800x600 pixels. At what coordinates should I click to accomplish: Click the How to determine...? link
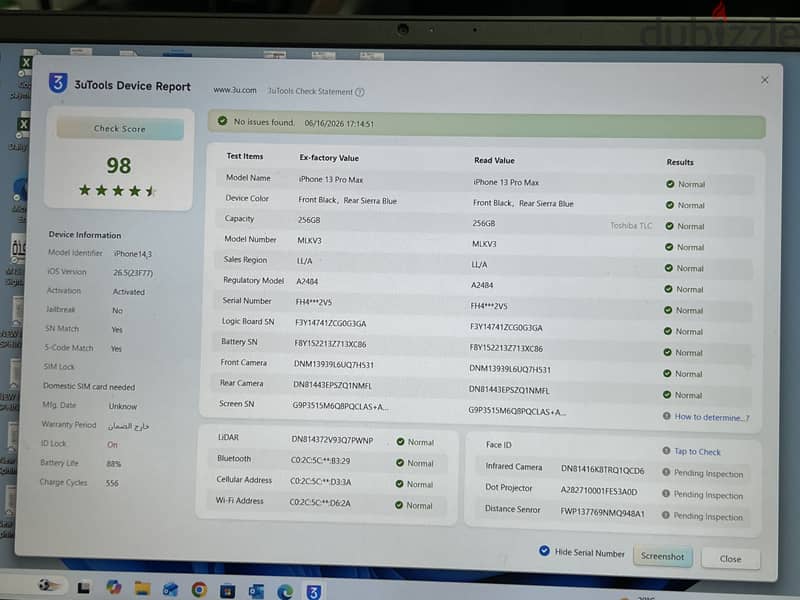tap(712, 417)
